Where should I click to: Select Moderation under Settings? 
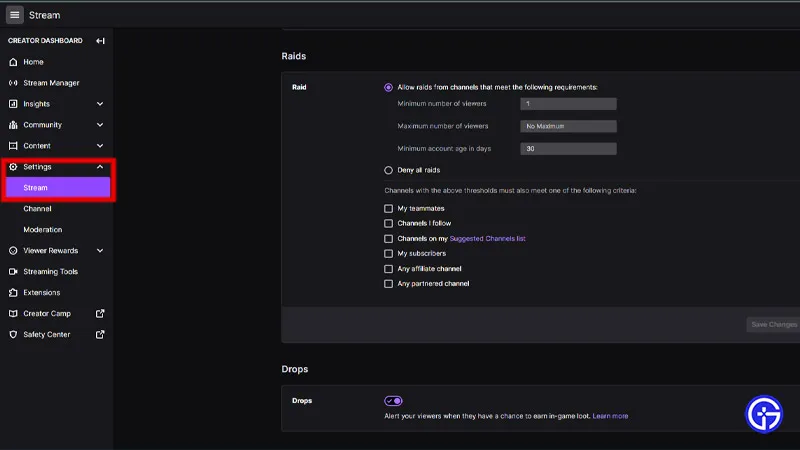pos(42,230)
